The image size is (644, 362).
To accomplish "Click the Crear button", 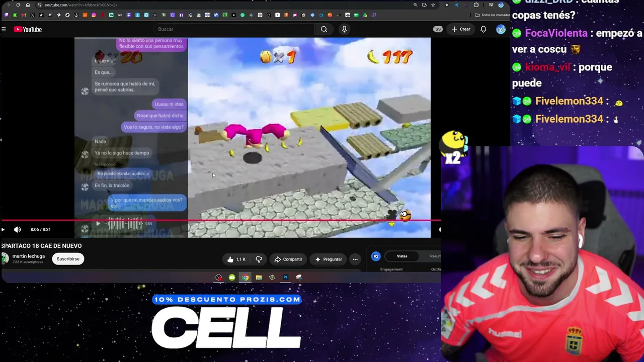I will (x=461, y=29).
